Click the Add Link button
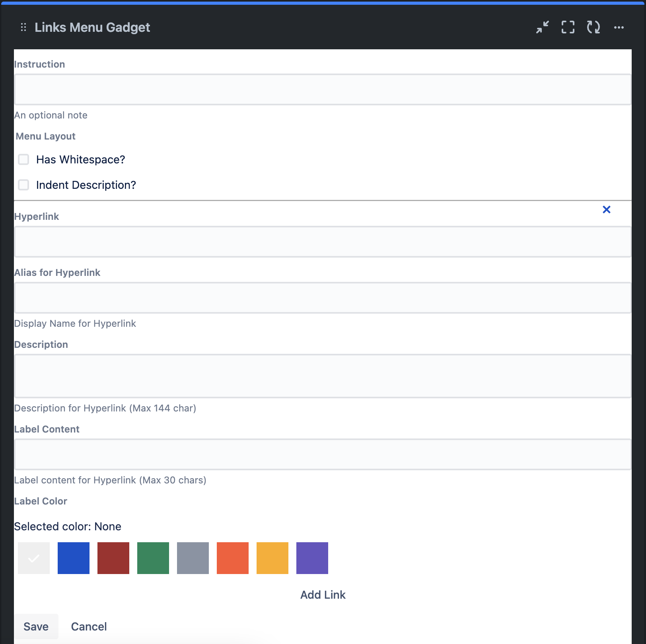646x644 pixels. click(323, 595)
